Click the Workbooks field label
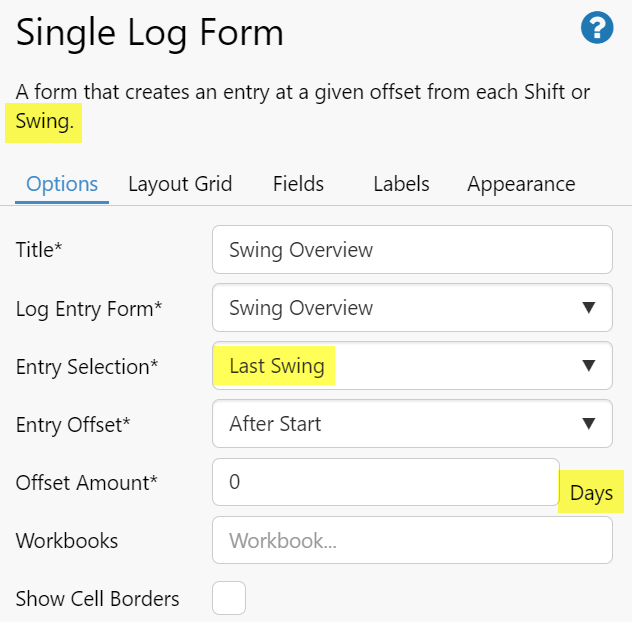Image resolution: width=632 pixels, height=622 pixels. tap(67, 541)
